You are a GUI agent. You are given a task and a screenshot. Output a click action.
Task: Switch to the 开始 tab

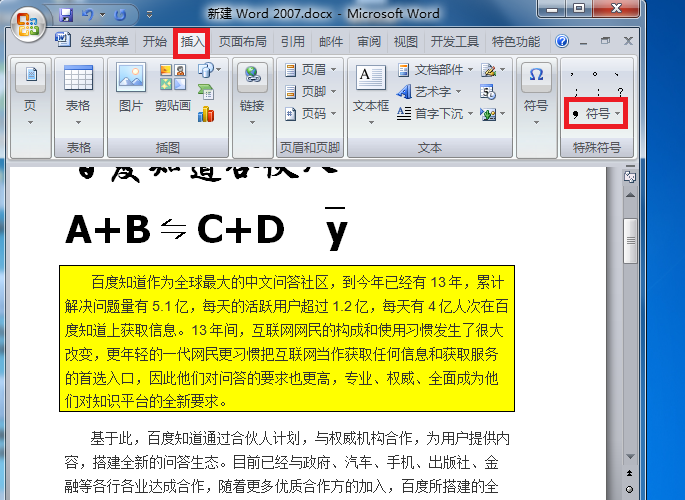[155, 41]
